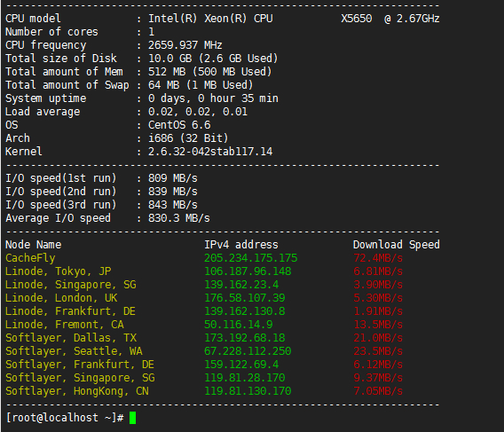Viewport: 504px width, 432px height.
Task: Click the OS value CentOS 6.6
Action: tap(179, 125)
